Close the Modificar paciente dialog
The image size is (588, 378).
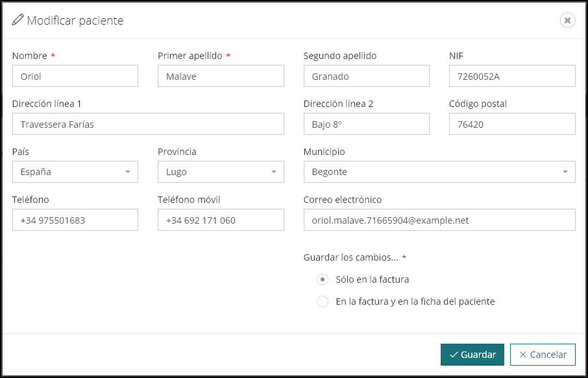tap(567, 21)
